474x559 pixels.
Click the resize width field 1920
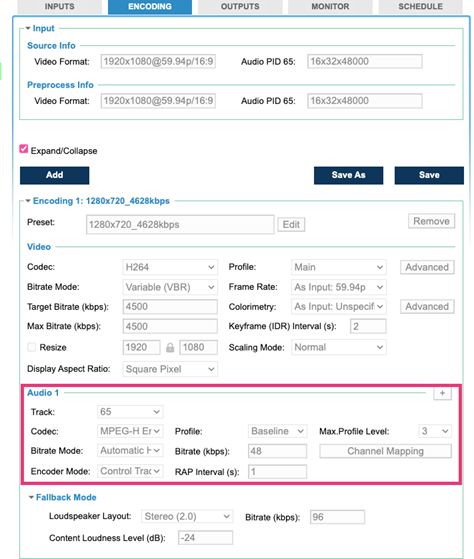[141, 347]
